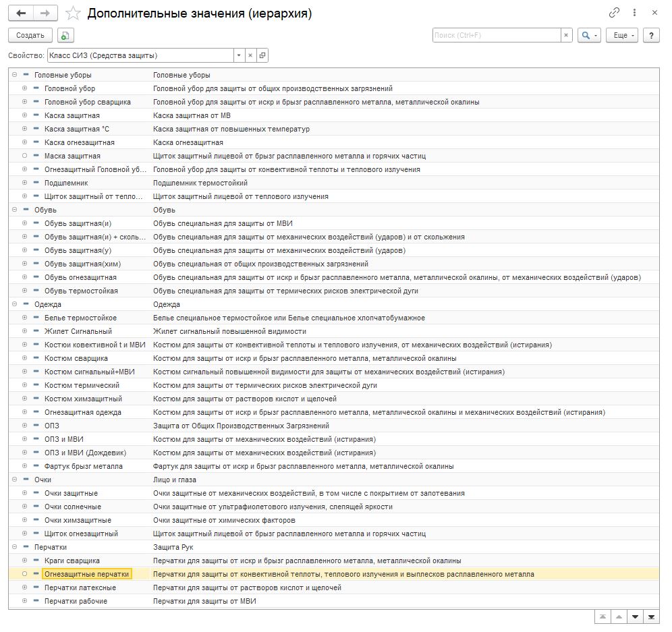The width and height of the screenshot is (672, 632).
Task: Click 'Перчатки для защиты от МВИ' text
Action: pyautogui.click(x=204, y=601)
